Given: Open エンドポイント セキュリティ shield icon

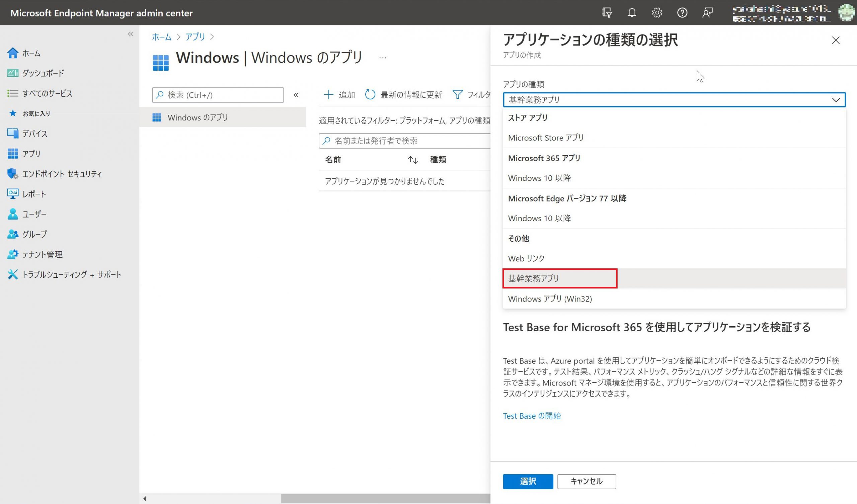Looking at the screenshot, I should coord(13,174).
